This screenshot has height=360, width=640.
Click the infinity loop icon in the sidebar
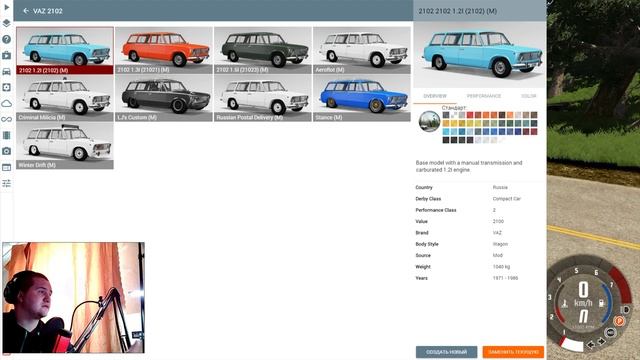tap(7, 119)
